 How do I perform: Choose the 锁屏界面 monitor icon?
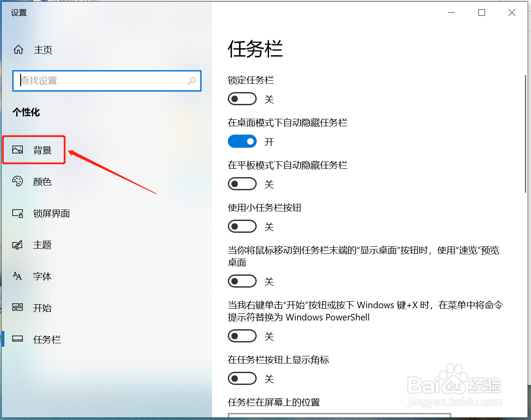pos(18,214)
